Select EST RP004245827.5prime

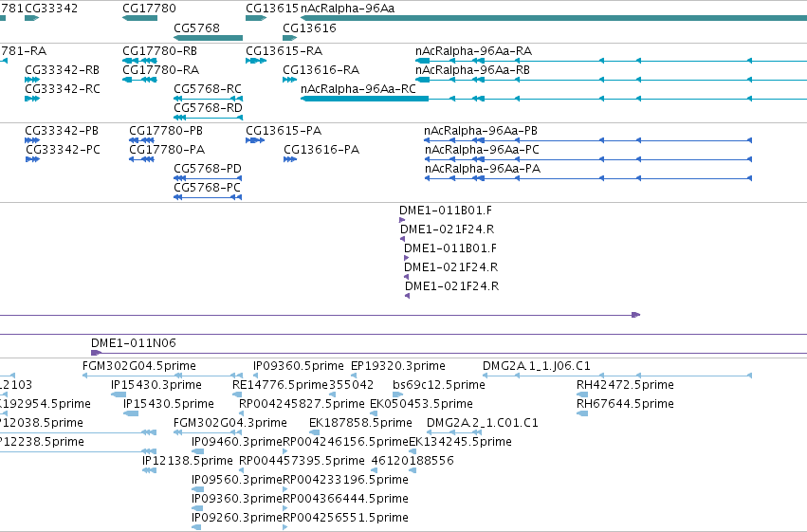click(302, 404)
